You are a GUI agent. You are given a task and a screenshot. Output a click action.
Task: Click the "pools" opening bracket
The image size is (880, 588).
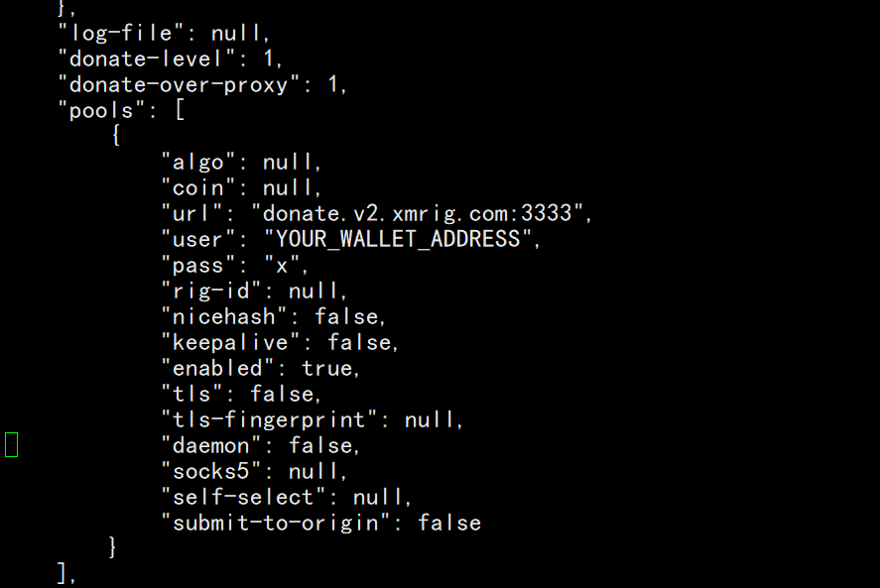(x=180, y=110)
